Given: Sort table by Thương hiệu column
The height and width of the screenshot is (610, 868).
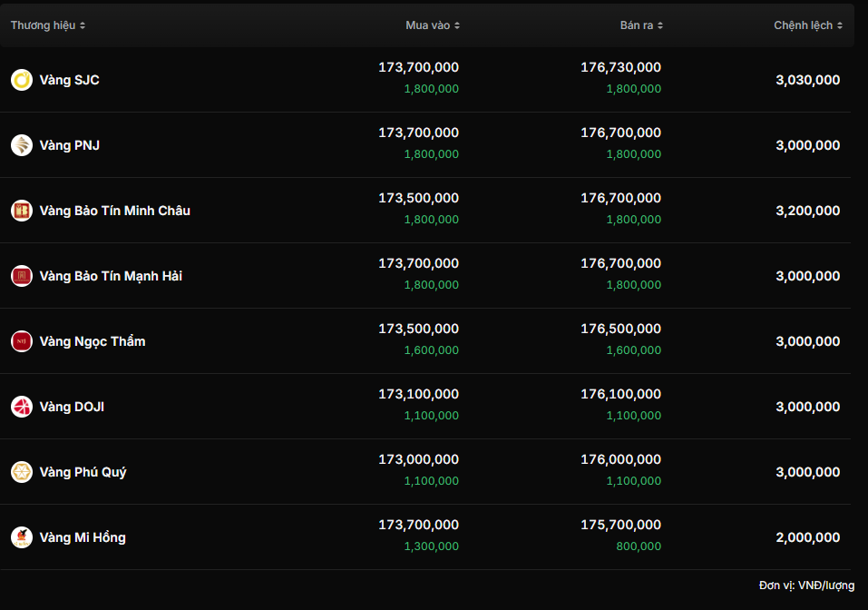Looking at the screenshot, I should tap(48, 25).
